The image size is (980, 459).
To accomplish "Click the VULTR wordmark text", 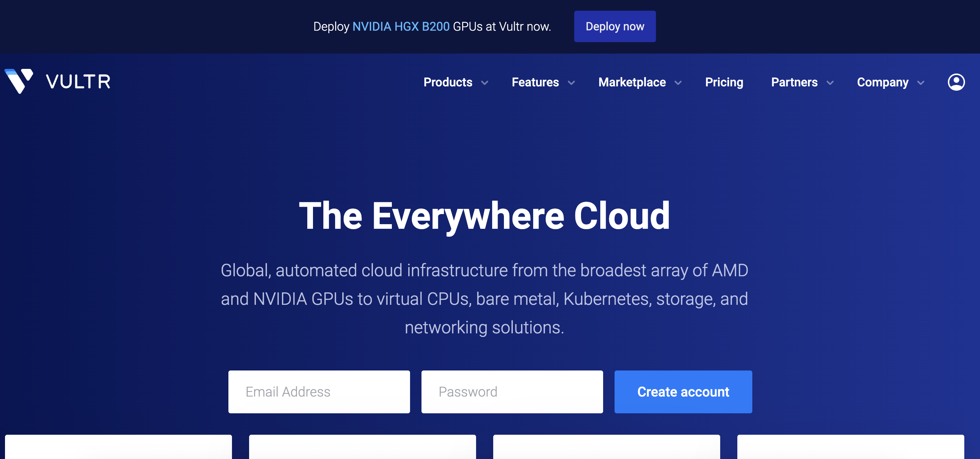I will (78, 82).
